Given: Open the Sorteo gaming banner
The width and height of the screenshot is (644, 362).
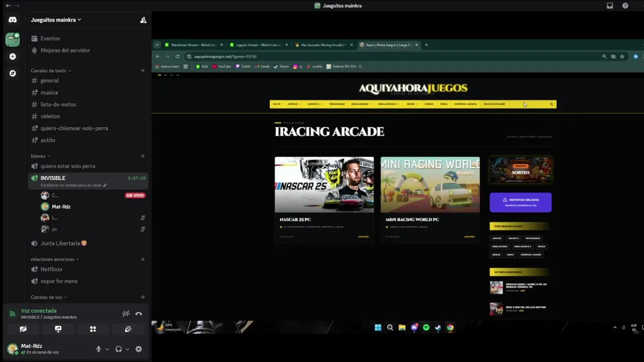Looking at the screenshot, I should [x=520, y=170].
